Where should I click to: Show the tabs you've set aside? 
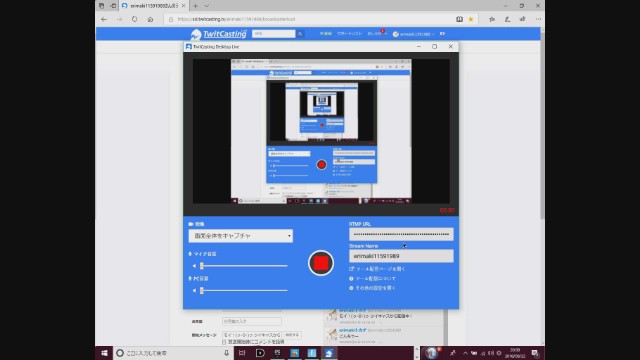[101, 6]
